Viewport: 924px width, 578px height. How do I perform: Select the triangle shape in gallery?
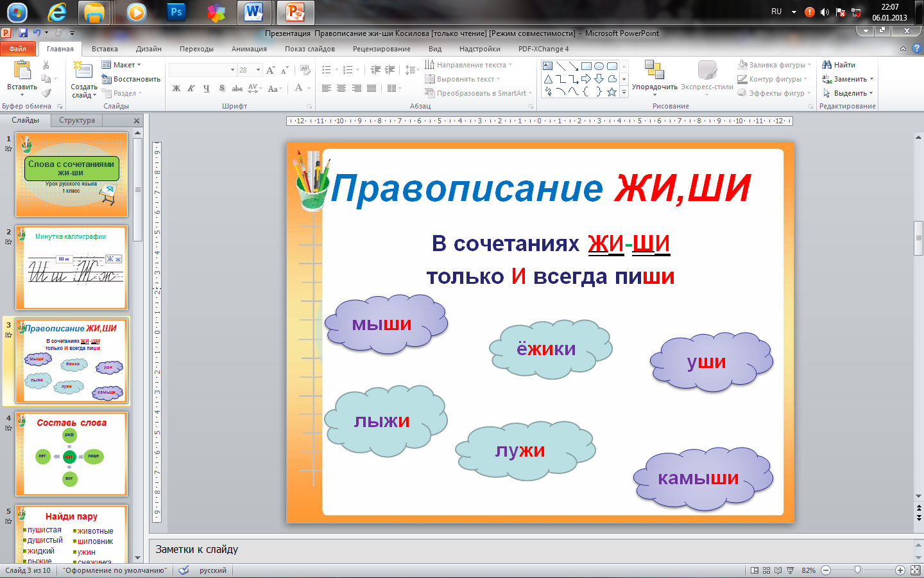tap(547, 79)
